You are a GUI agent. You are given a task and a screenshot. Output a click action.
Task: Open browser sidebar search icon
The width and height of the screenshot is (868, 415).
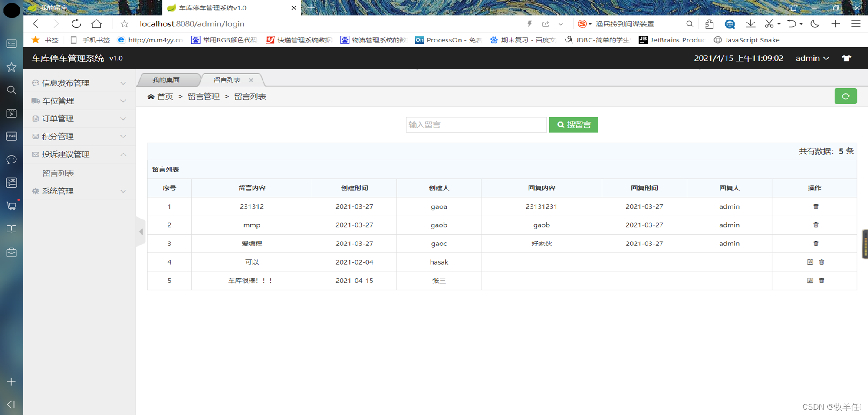[12, 90]
